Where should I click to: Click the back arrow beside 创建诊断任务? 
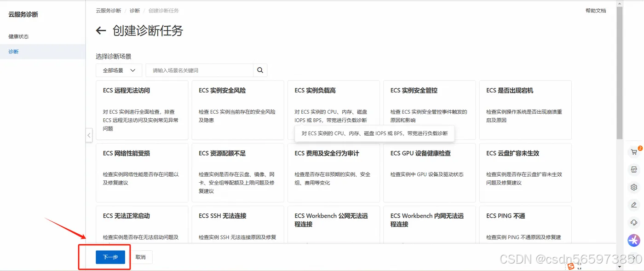point(100,31)
